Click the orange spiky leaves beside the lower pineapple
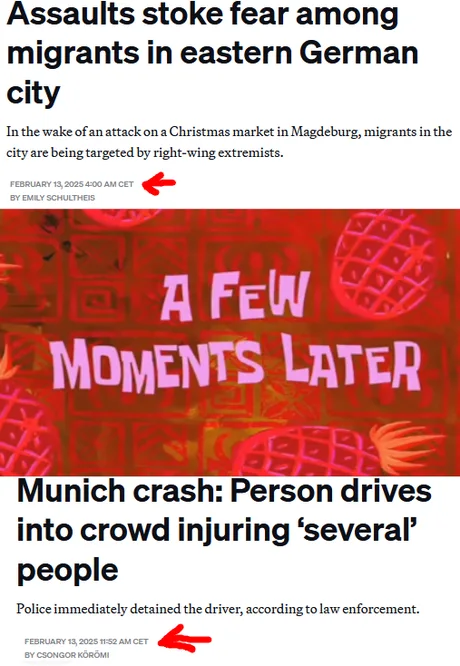Image resolution: width=460 pixels, height=666 pixels. [406, 446]
